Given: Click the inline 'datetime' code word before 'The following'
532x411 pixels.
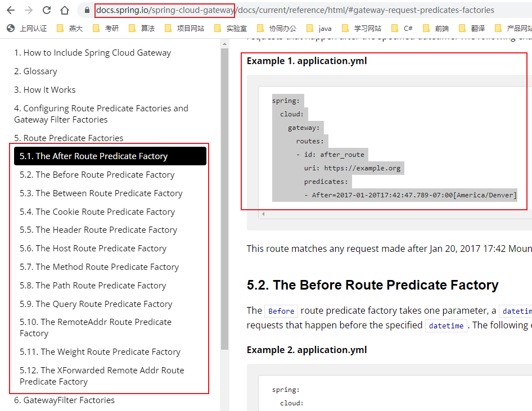Looking at the screenshot, I should point(446,326).
